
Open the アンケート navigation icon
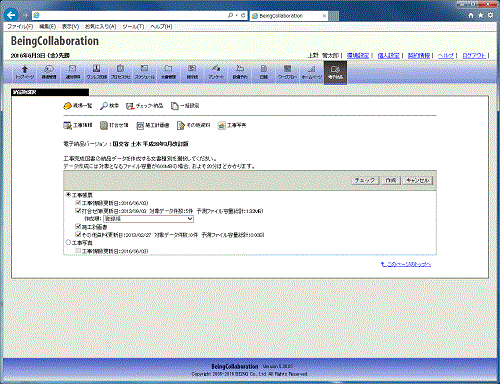click(216, 72)
